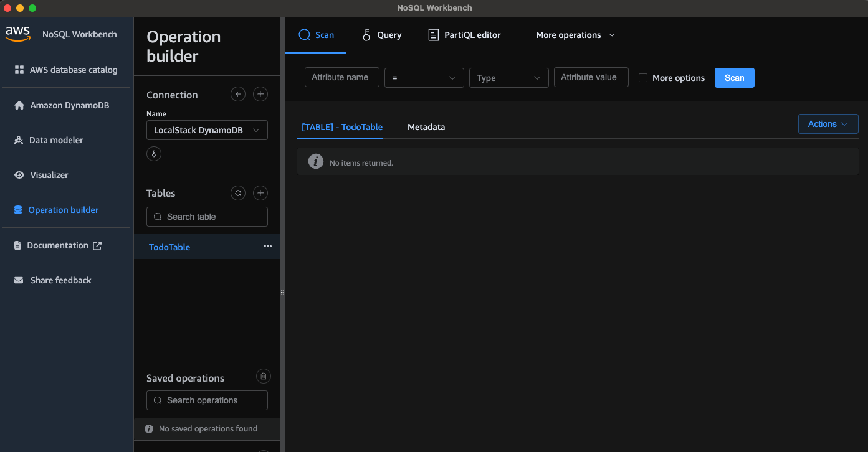Open the Type dropdown
868x452 pixels.
(x=509, y=78)
